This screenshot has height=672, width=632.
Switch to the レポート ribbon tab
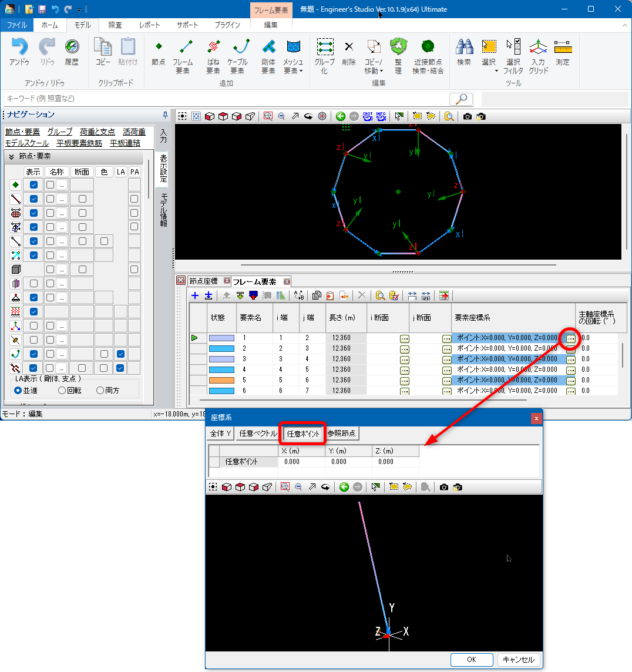click(x=150, y=25)
